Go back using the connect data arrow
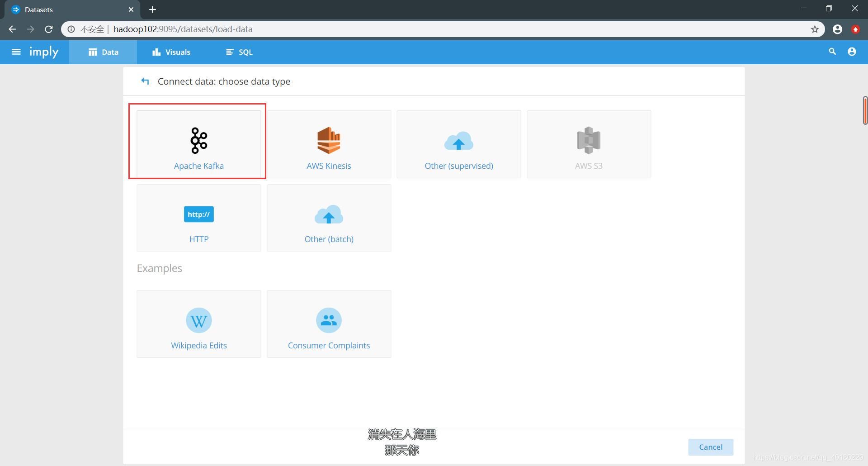 [145, 81]
